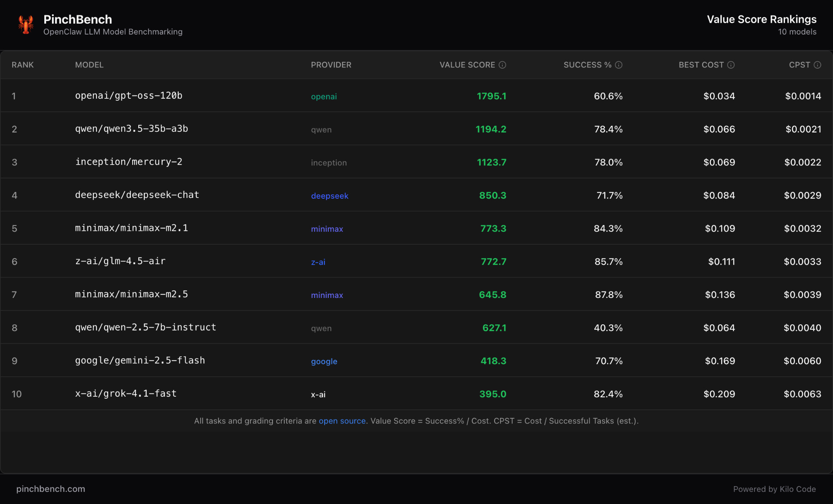Screen dimensions: 833x504
Task: Click the openai provider link
Action: point(324,97)
